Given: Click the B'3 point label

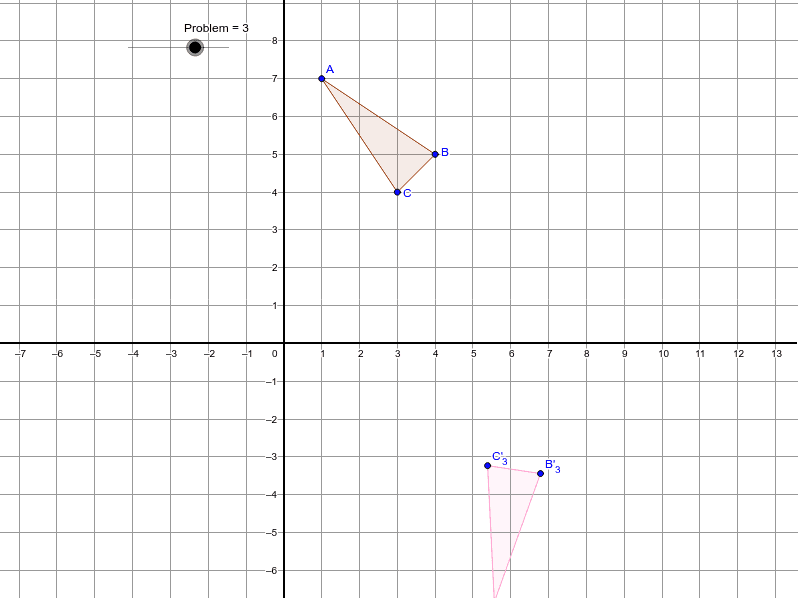Looking at the screenshot, I should pyautogui.click(x=553, y=466).
